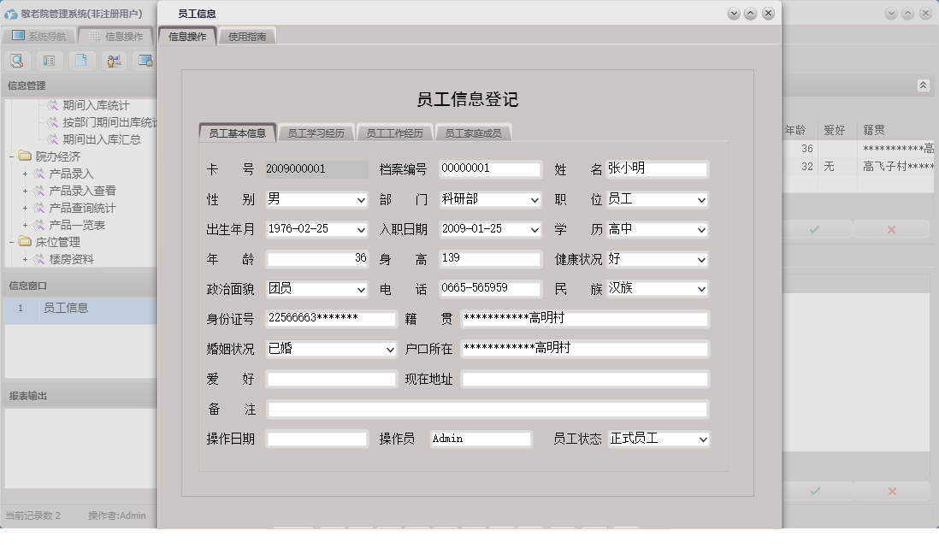
Task: Click the red X cancel button
Action: click(x=892, y=229)
